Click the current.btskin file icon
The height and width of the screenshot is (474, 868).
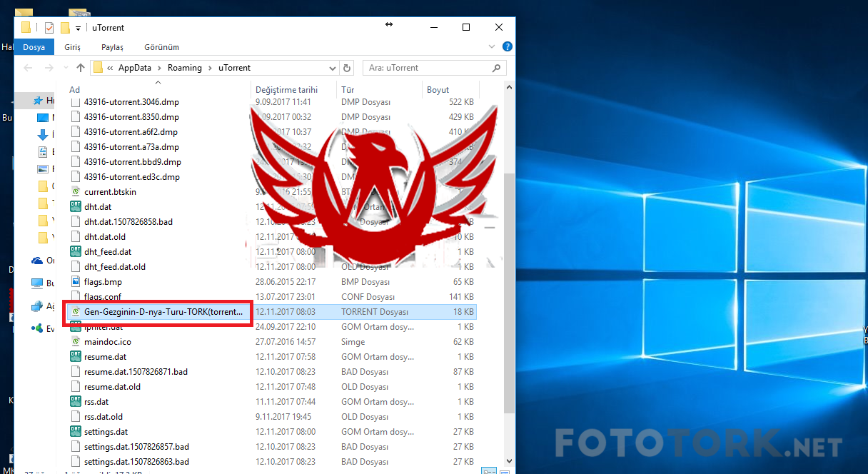coord(76,191)
